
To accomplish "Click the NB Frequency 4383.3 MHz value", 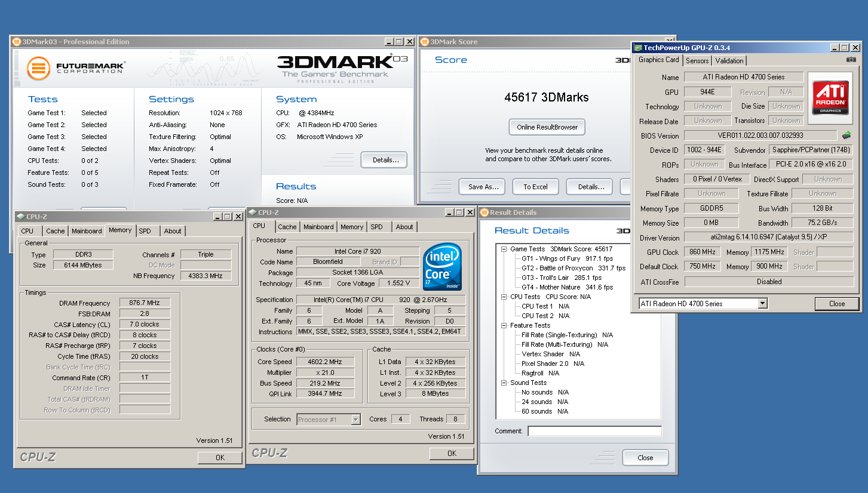I will point(206,276).
